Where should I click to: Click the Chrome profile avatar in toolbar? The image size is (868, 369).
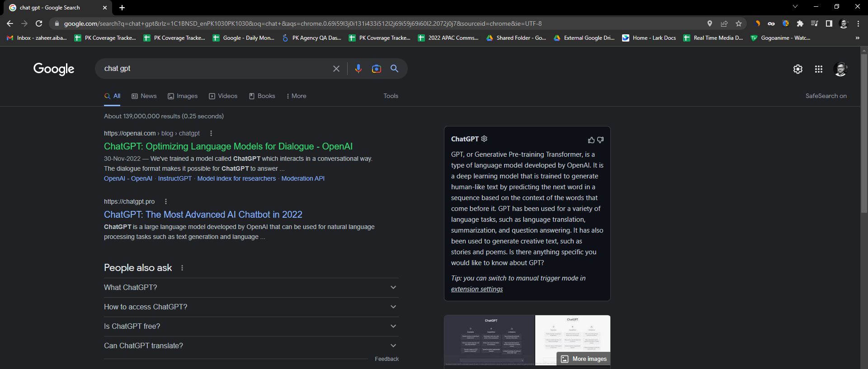(x=844, y=23)
